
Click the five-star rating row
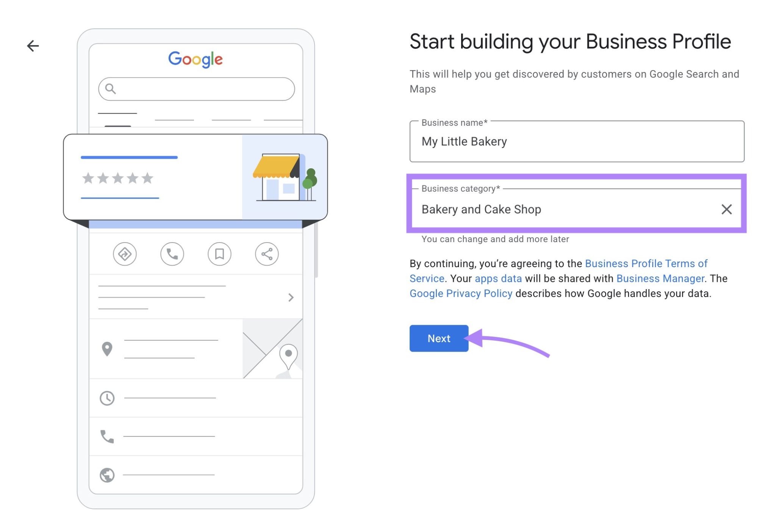pos(118,178)
